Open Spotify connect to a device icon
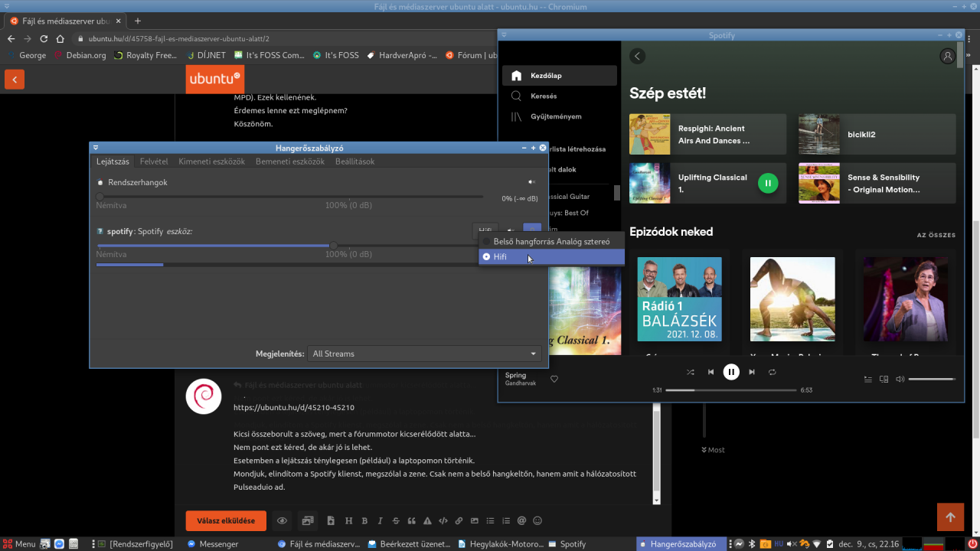Image resolution: width=980 pixels, height=551 pixels. point(884,379)
